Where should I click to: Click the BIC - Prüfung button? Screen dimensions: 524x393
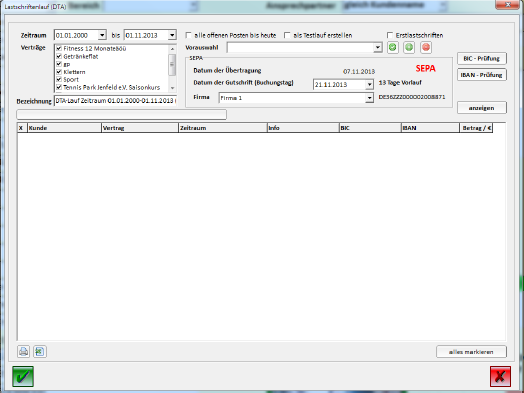click(x=482, y=58)
